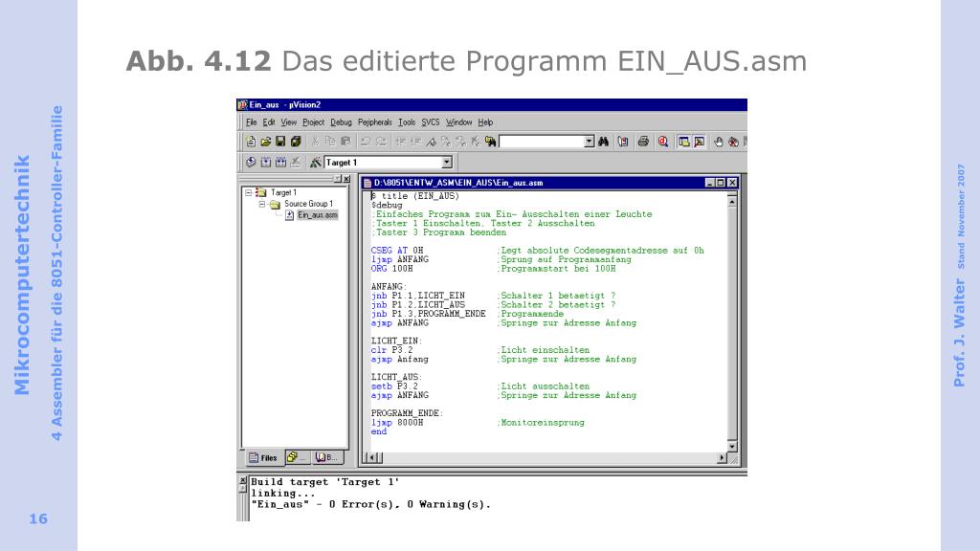The image size is (980, 551).
Task: Open the Help menu
Action: [x=485, y=122]
